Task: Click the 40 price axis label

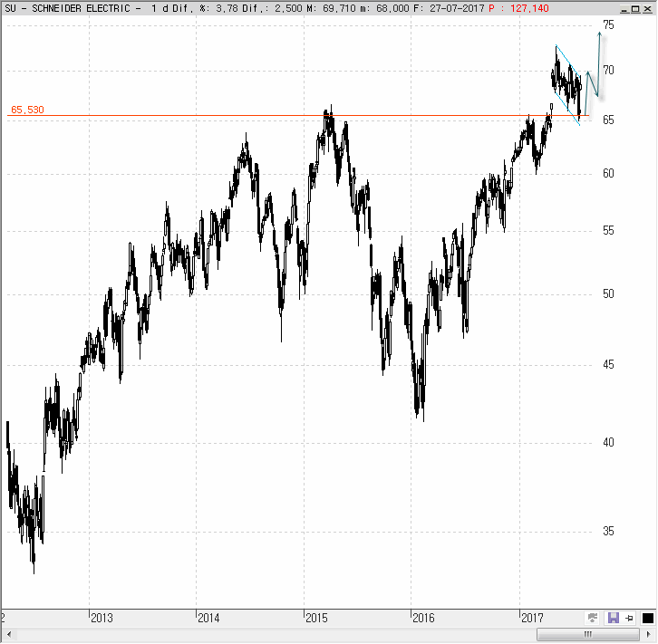Action: coord(608,442)
